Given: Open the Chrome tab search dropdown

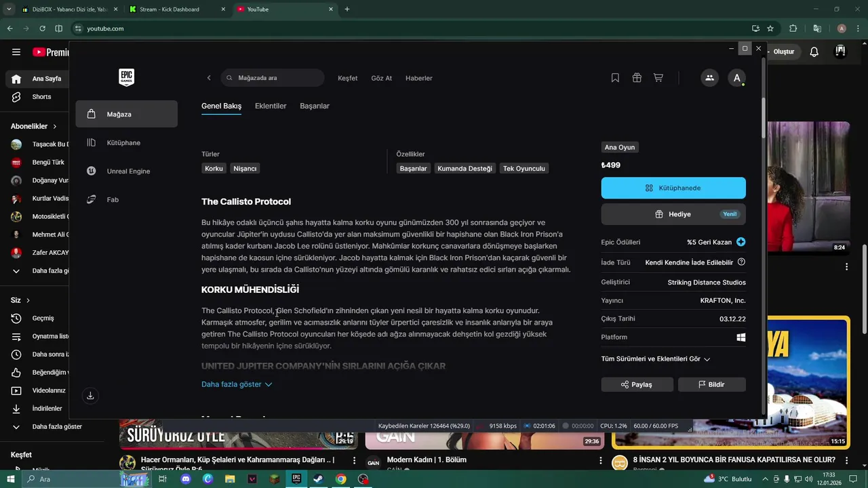Looking at the screenshot, I should click(x=9, y=9).
